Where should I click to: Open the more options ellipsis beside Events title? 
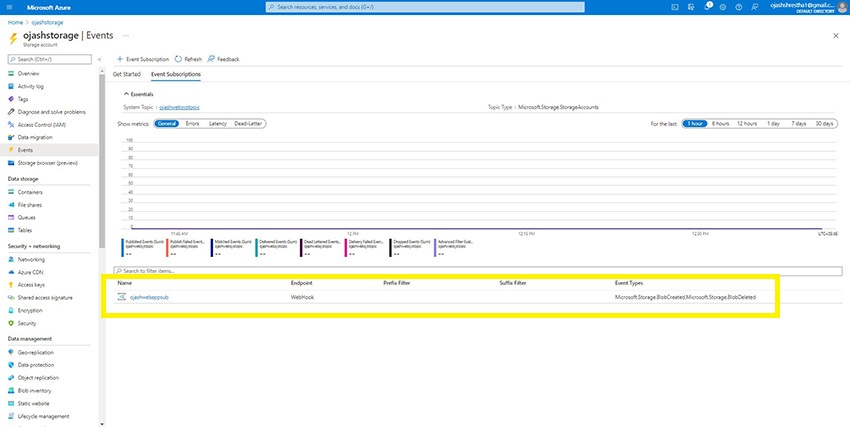126,35
